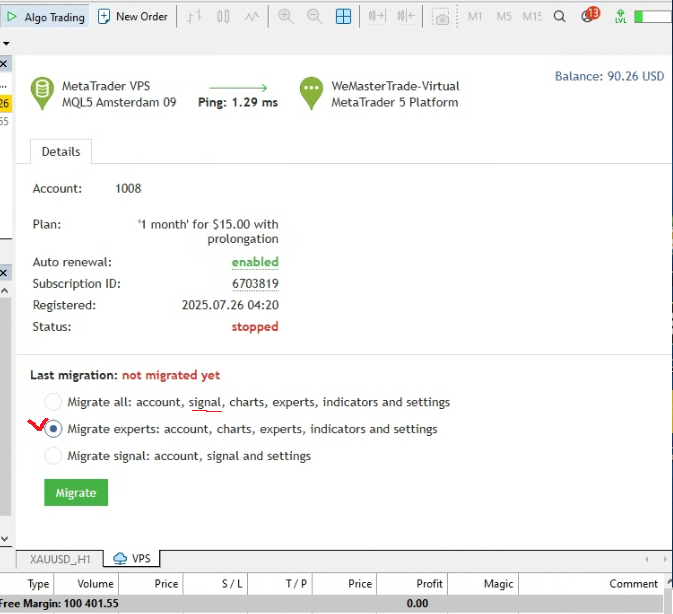Close the lower left panel

pyautogui.click(x=3, y=273)
